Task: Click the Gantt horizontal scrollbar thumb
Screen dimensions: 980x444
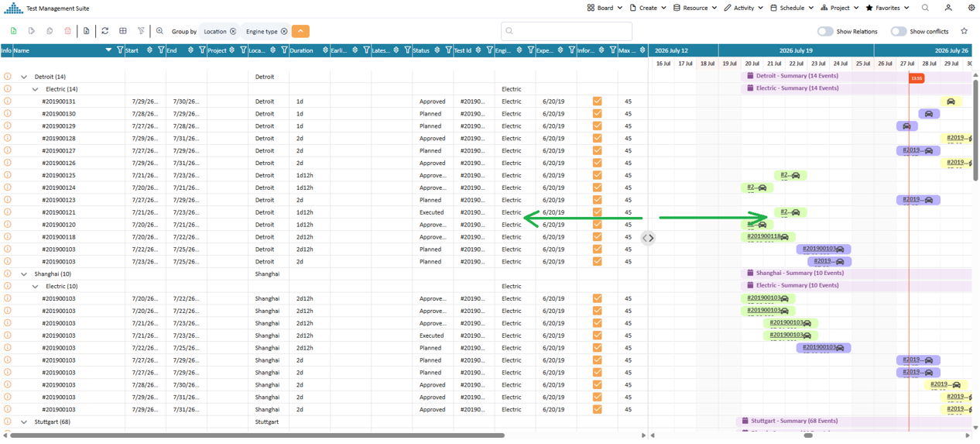Action: tap(808, 435)
